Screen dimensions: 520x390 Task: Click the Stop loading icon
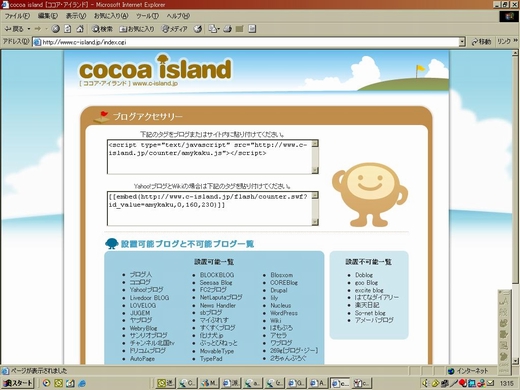click(x=55, y=29)
